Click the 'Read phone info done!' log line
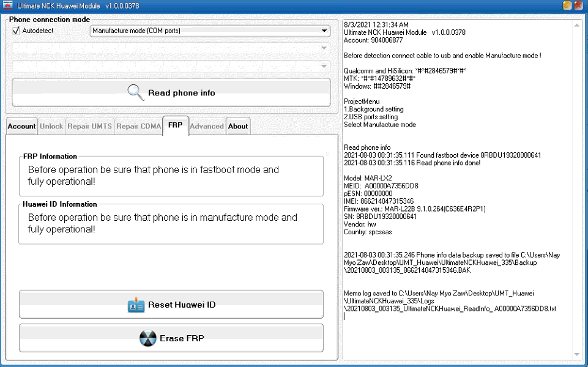Screen dimensions: 588x367 (x=412, y=163)
